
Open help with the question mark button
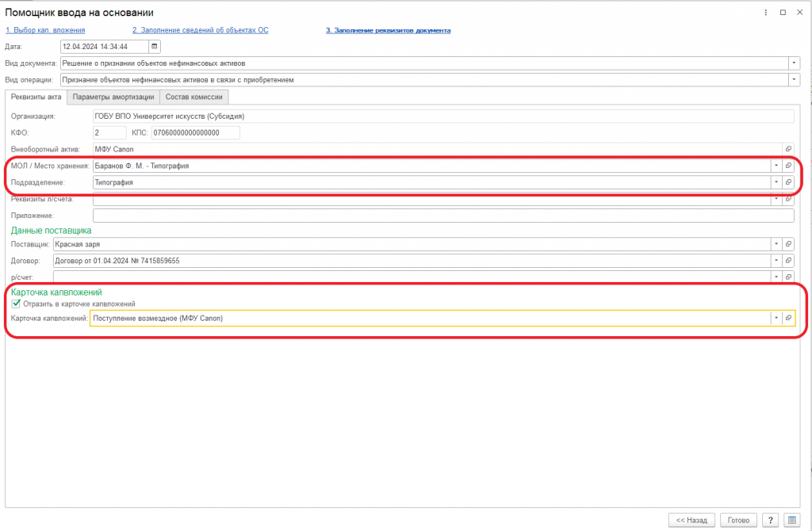pyautogui.click(x=771, y=520)
